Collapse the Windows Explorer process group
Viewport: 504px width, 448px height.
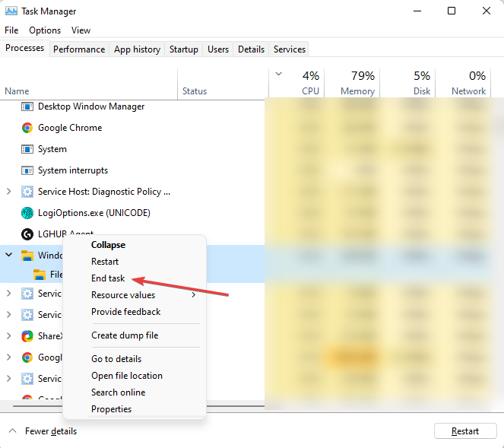pos(9,256)
